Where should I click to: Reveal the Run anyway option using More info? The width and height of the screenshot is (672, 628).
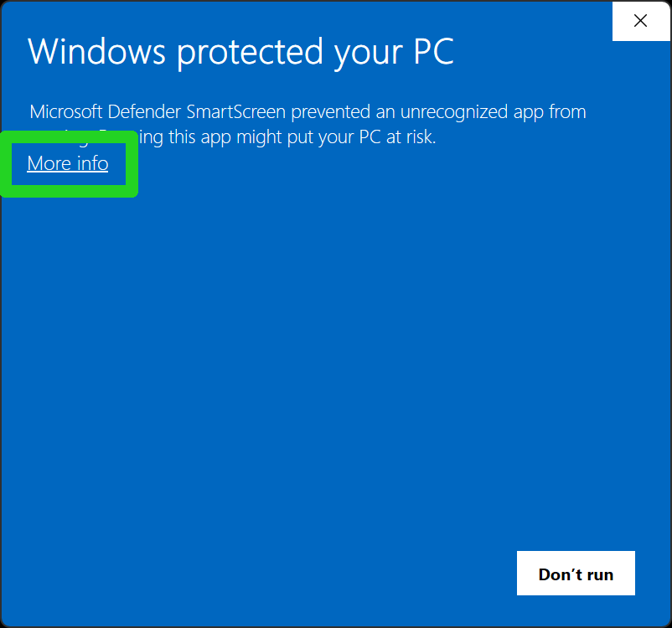tap(67, 163)
